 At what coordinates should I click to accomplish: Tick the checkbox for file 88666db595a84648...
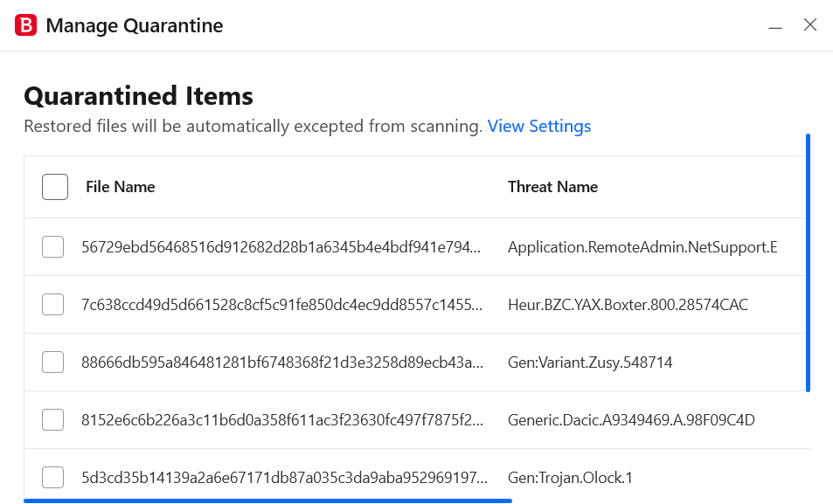tap(53, 362)
